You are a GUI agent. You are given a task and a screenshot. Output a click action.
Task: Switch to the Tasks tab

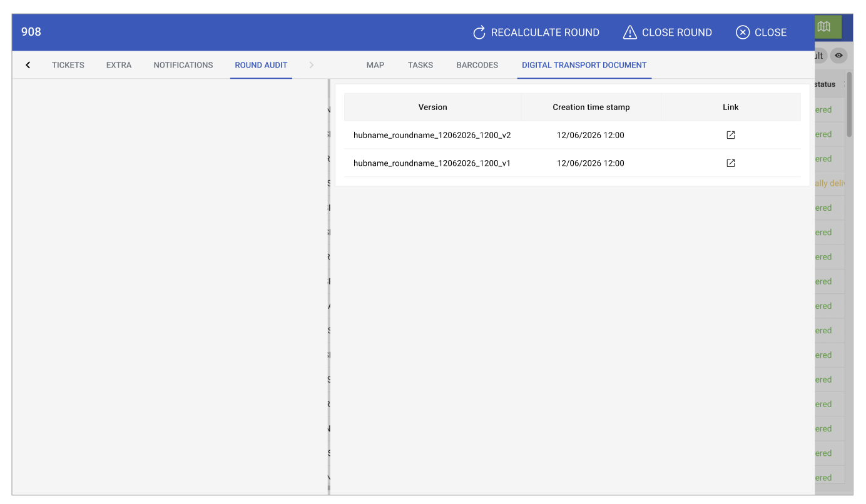420,65
